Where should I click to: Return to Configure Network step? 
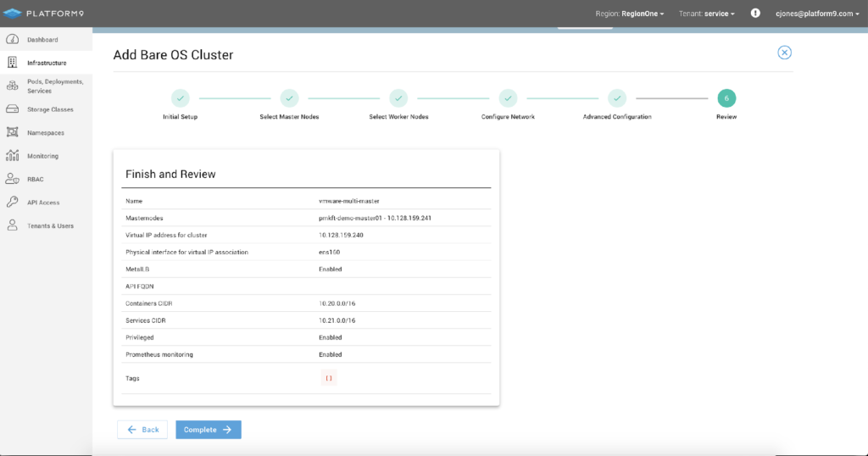click(508, 98)
